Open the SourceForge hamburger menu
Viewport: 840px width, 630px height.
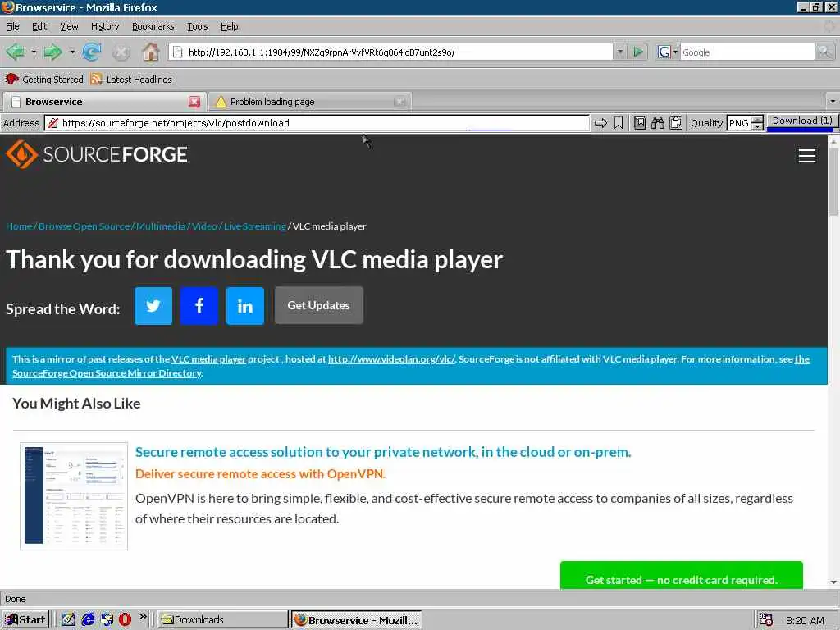807,156
